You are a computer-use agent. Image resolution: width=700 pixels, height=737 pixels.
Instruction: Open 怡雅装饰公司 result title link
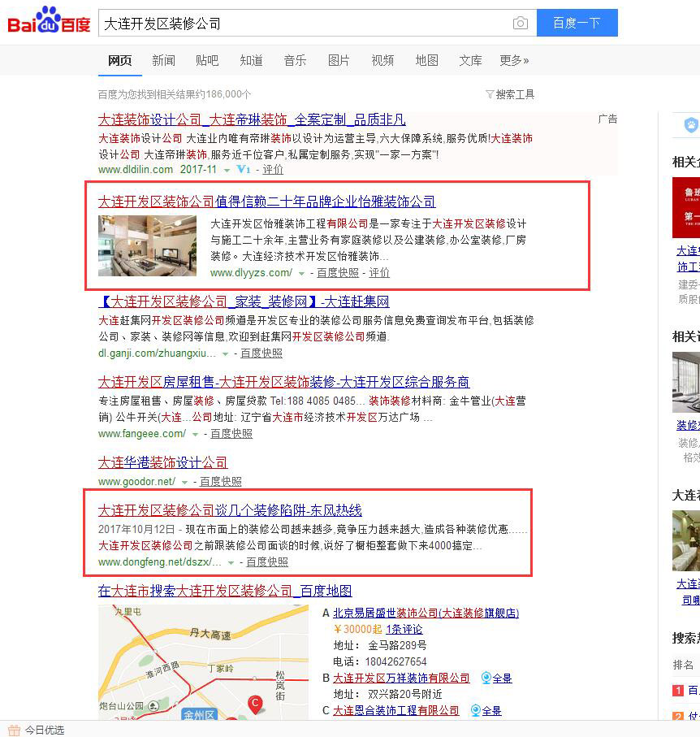pos(267,202)
